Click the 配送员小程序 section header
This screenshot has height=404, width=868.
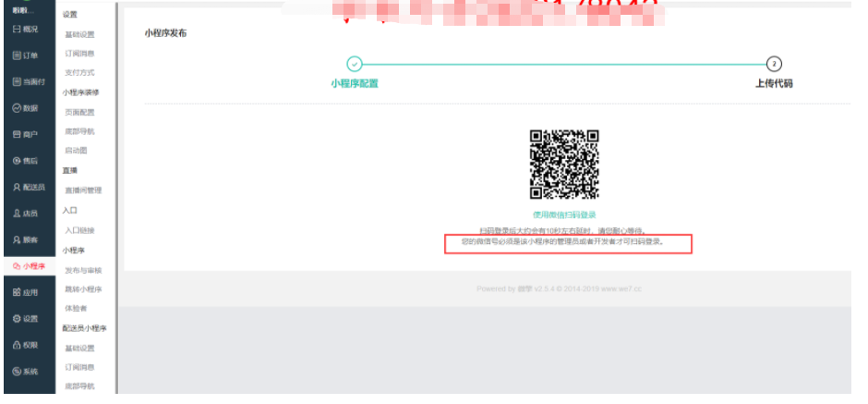click(85, 328)
